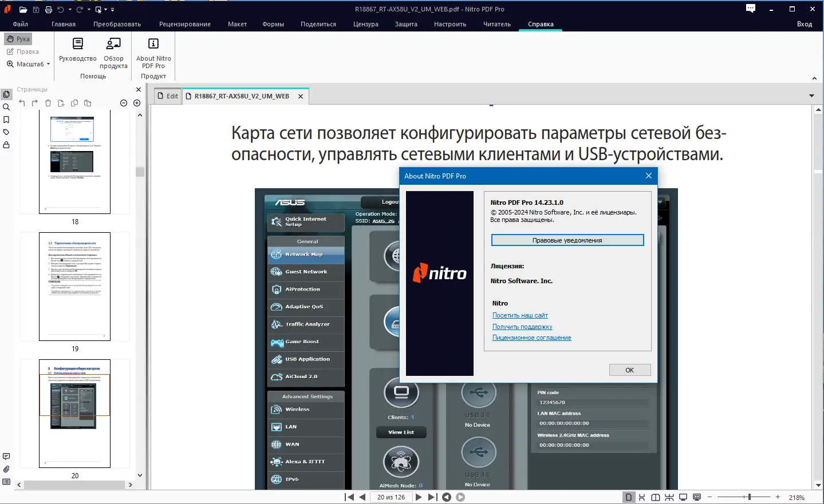Image resolution: width=824 pixels, height=504 pixels.
Task: Enable continuous page view mode
Action: (641, 497)
